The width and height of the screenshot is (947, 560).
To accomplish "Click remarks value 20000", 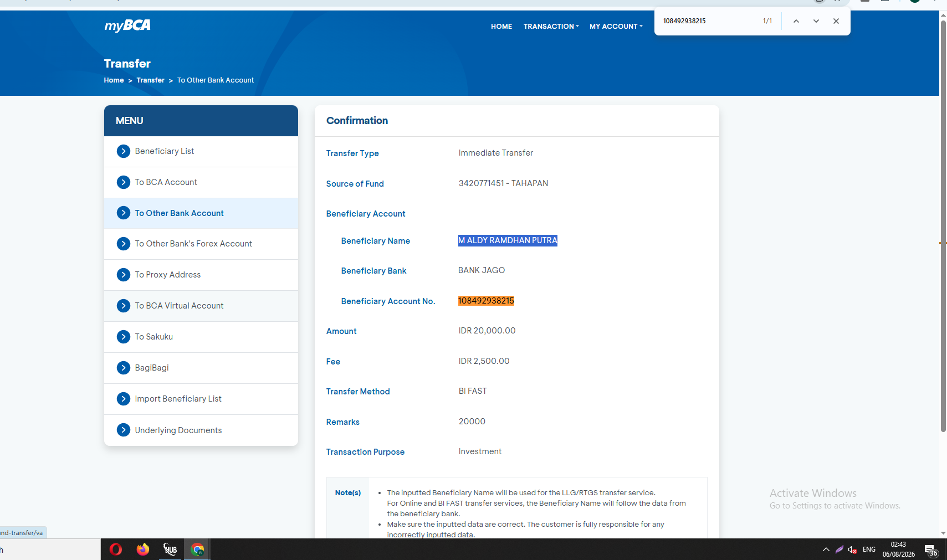I will coord(472,422).
